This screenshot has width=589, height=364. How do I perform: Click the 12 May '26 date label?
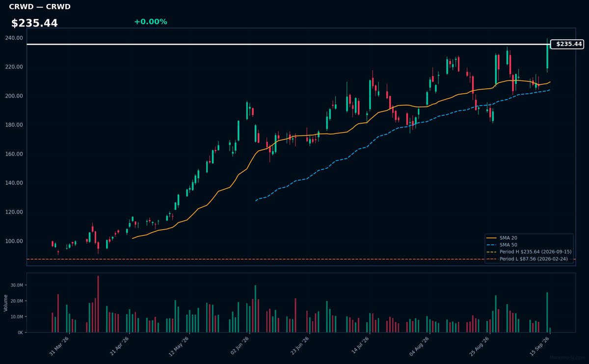pyautogui.click(x=179, y=346)
